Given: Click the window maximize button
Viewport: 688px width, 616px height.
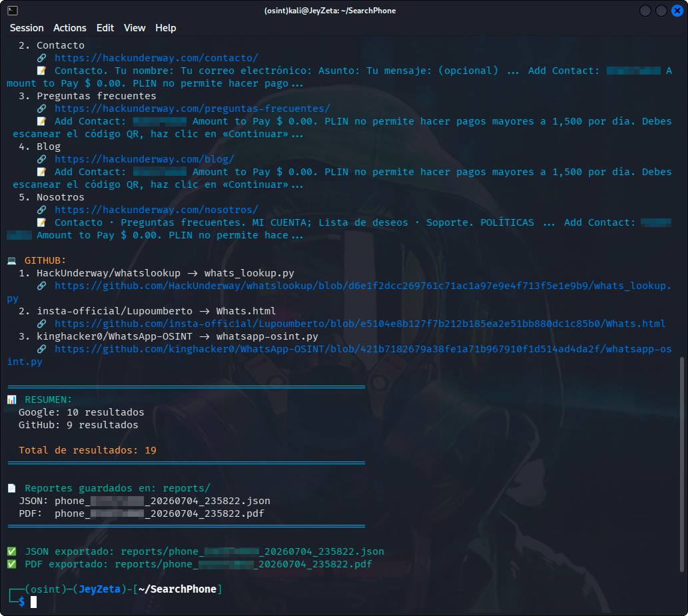Looking at the screenshot, I should coord(661,11).
